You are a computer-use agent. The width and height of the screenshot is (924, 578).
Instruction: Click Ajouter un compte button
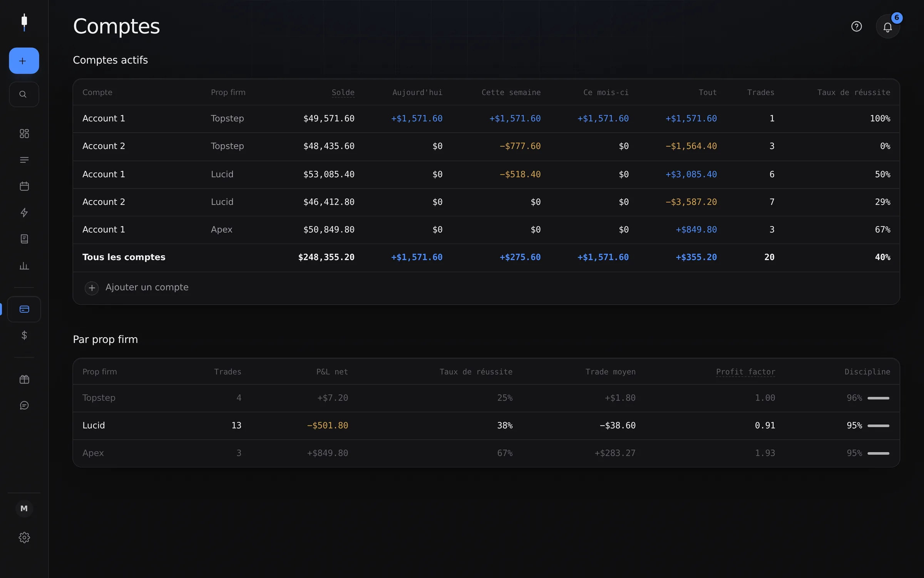pyautogui.click(x=137, y=287)
